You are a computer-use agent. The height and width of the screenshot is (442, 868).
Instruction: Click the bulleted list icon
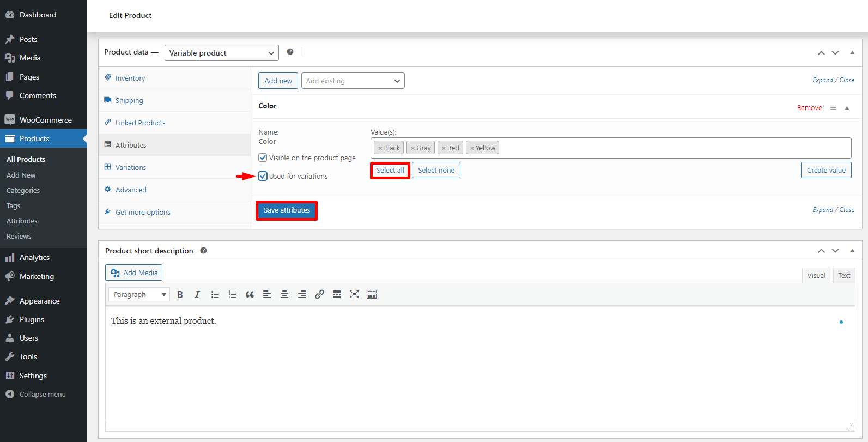click(x=215, y=295)
